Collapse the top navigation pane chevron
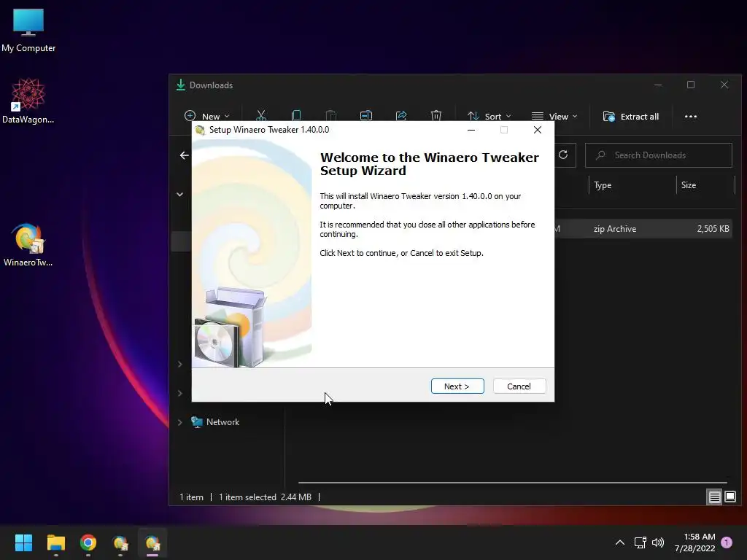This screenshot has width=747, height=560. (x=180, y=194)
